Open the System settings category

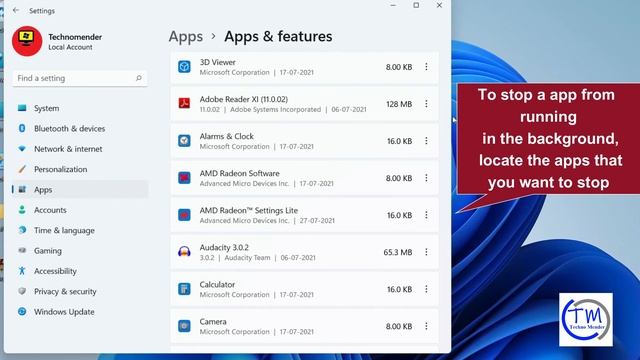80,108
